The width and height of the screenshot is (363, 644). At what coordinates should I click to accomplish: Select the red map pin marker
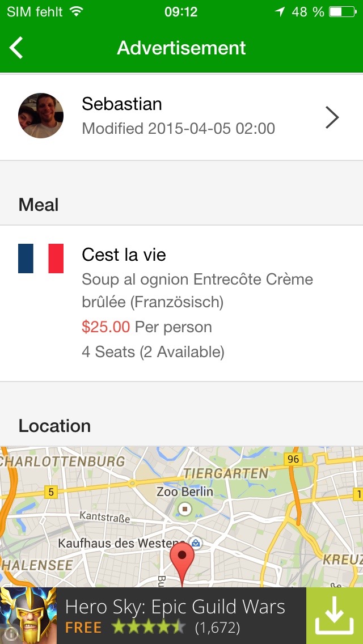(182, 563)
